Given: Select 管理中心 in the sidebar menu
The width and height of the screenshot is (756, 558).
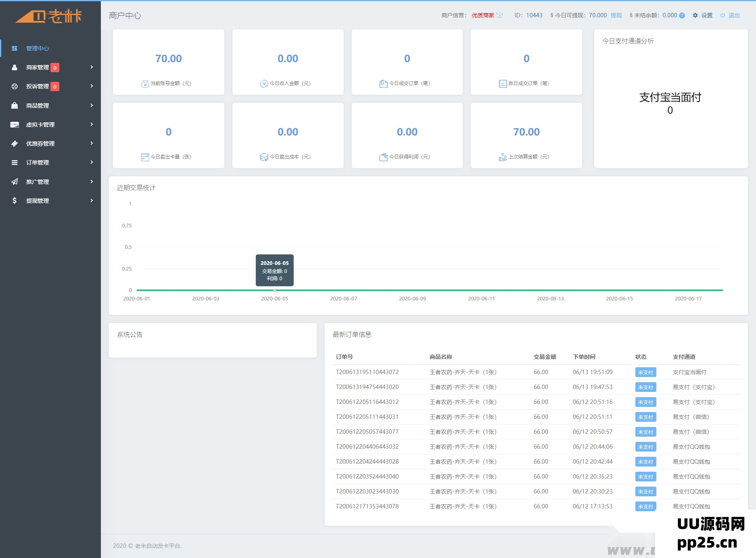Looking at the screenshot, I should (37, 48).
